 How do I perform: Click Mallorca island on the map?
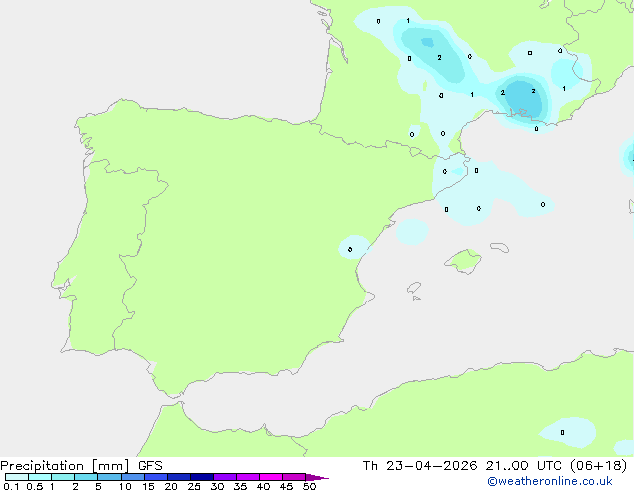[x=463, y=261]
